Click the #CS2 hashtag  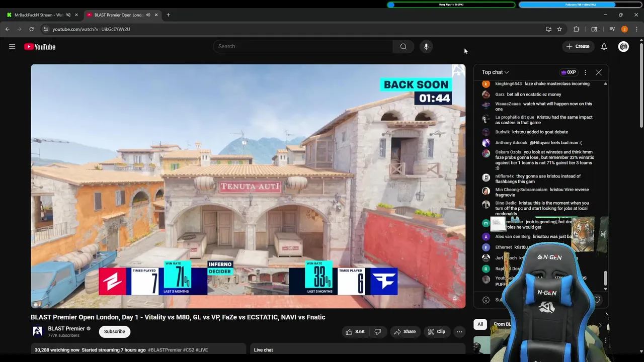coord(188,350)
